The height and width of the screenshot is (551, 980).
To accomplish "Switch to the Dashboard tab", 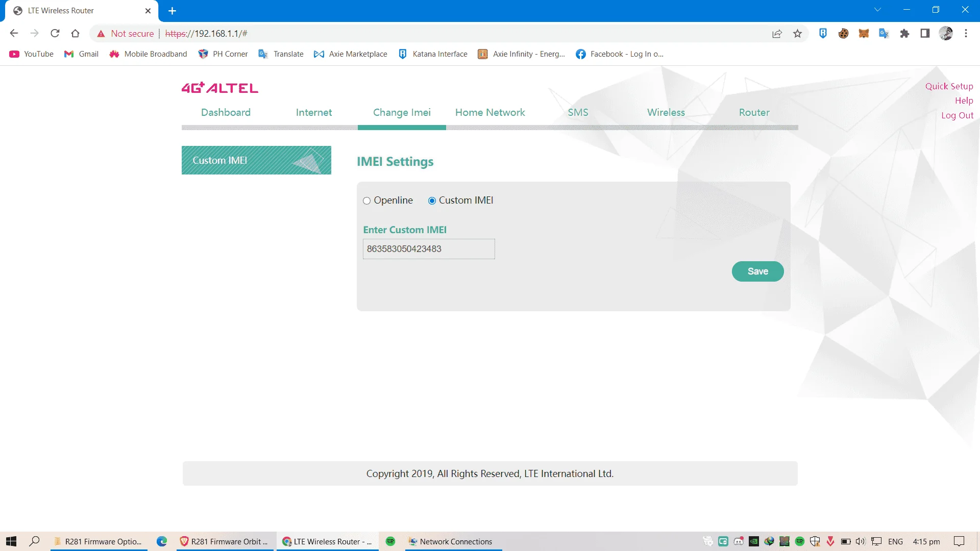I will click(226, 113).
